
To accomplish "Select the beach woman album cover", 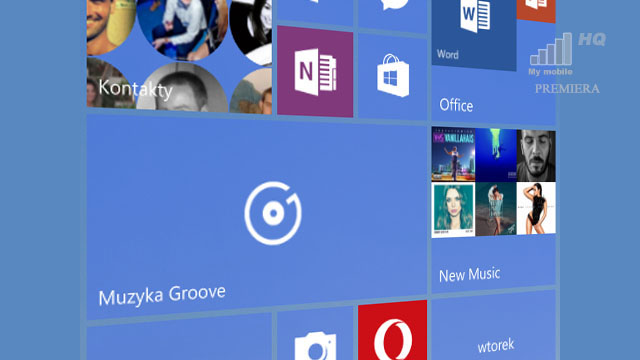I will [x=496, y=209].
